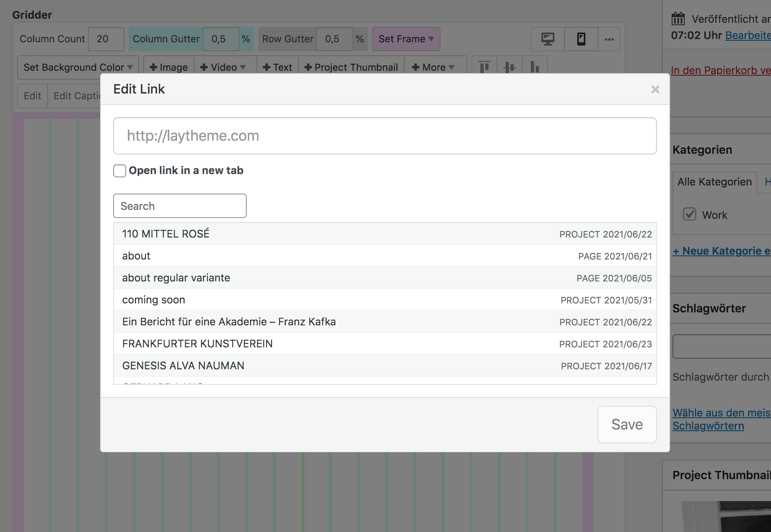Select the Alle Kategorien tab
Image resolution: width=771 pixels, height=532 pixels.
tap(714, 182)
